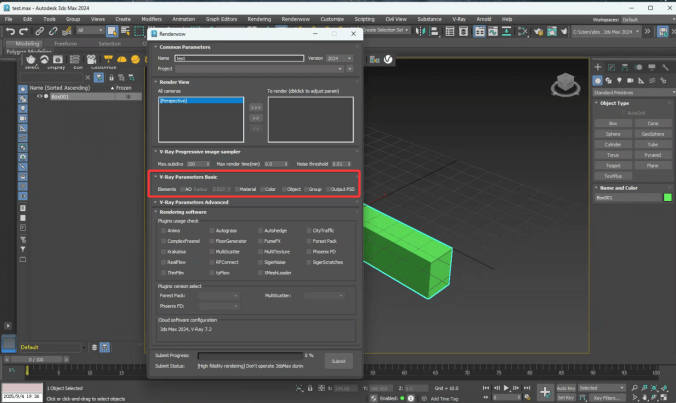Click the Redo arrow in main toolbar
The height and width of the screenshot is (403, 676).
click(x=25, y=32)
